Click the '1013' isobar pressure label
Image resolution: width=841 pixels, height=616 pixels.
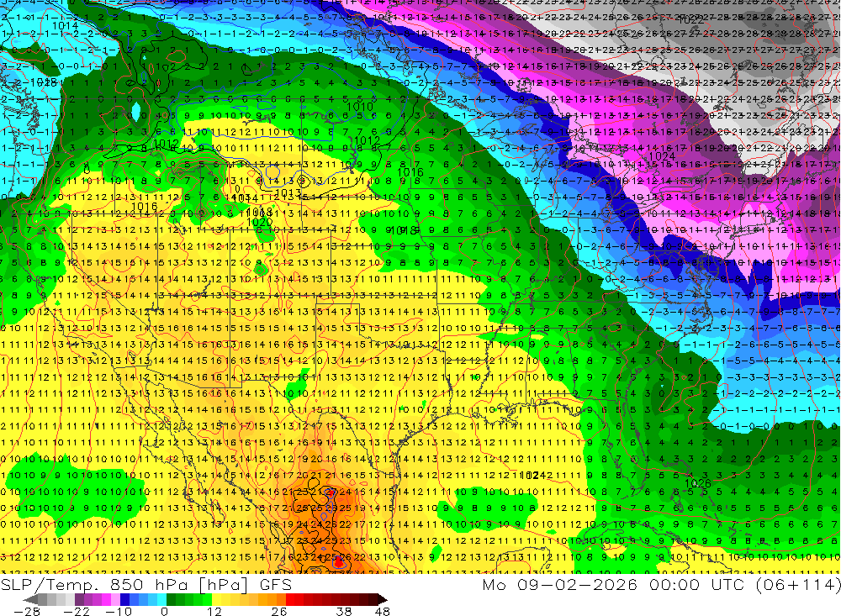[288, 193]
